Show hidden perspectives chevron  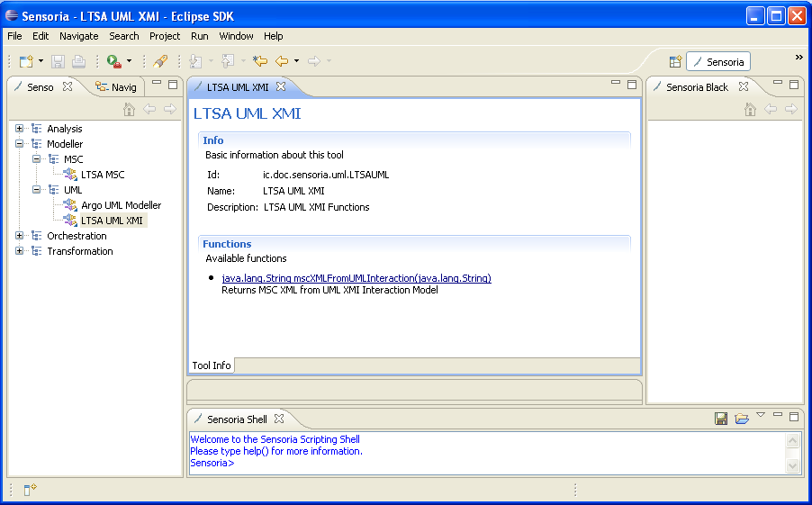click(799, 58)
